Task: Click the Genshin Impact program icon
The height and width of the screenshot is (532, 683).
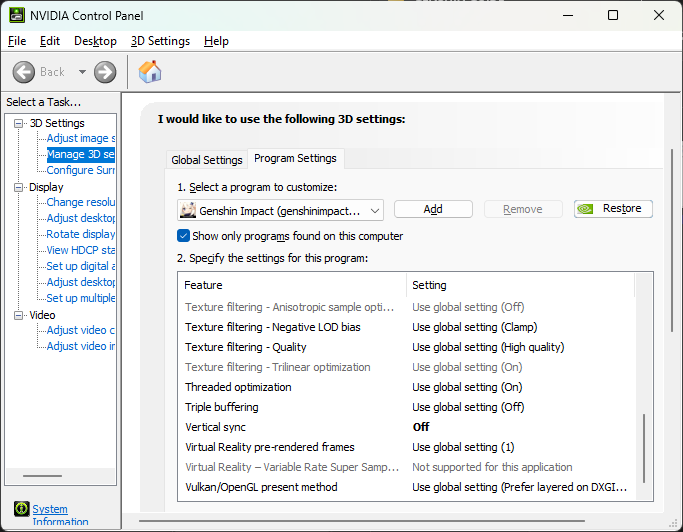Action: click(188, 210)
